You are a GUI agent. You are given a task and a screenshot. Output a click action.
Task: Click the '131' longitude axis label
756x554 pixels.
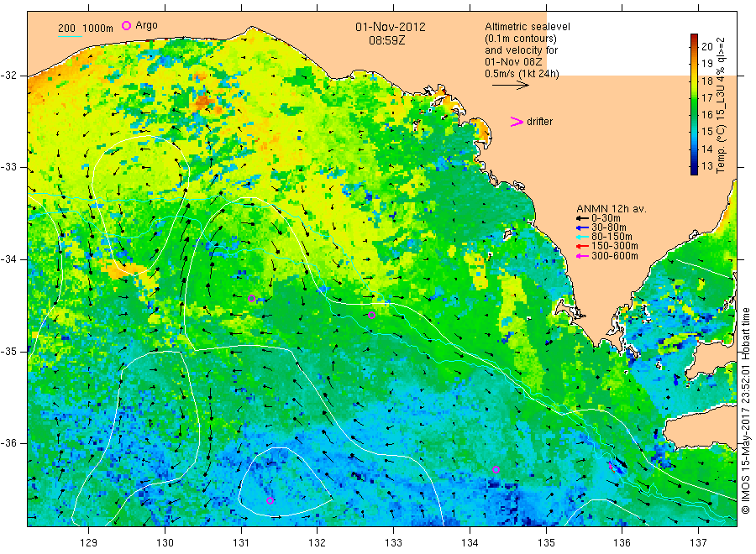tap(241, 543)
